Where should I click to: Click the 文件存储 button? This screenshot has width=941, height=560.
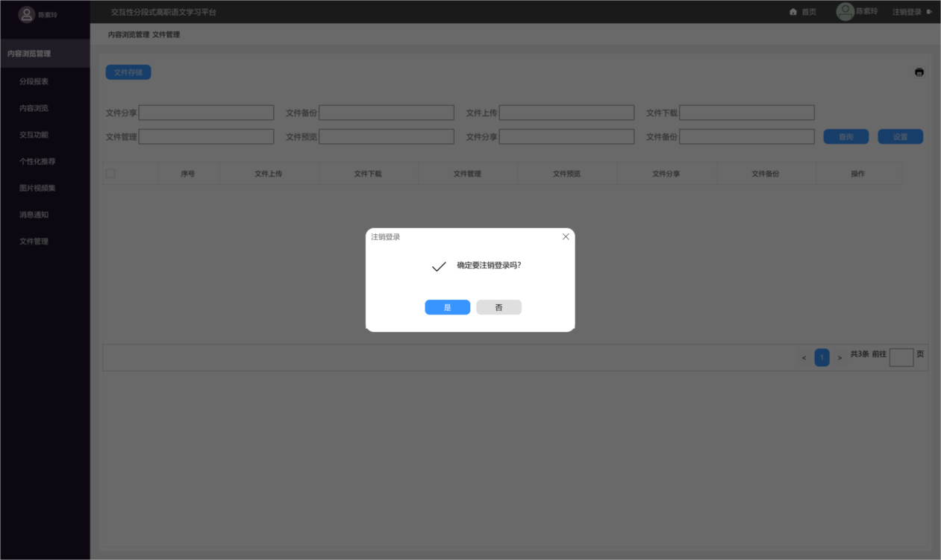(128, 72)
